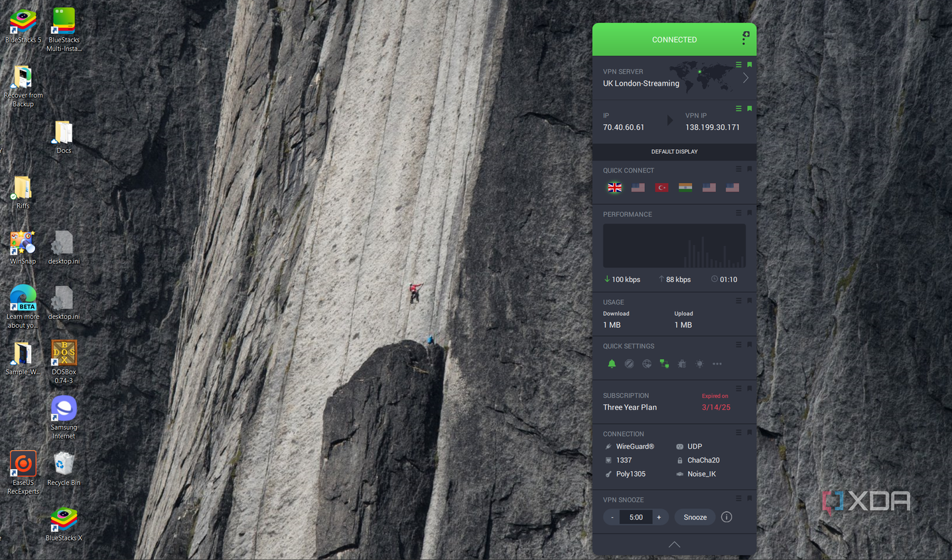952x560 pixels.
Task: Select the WinSnap desktop shortcut
Action: click(23, 247)
